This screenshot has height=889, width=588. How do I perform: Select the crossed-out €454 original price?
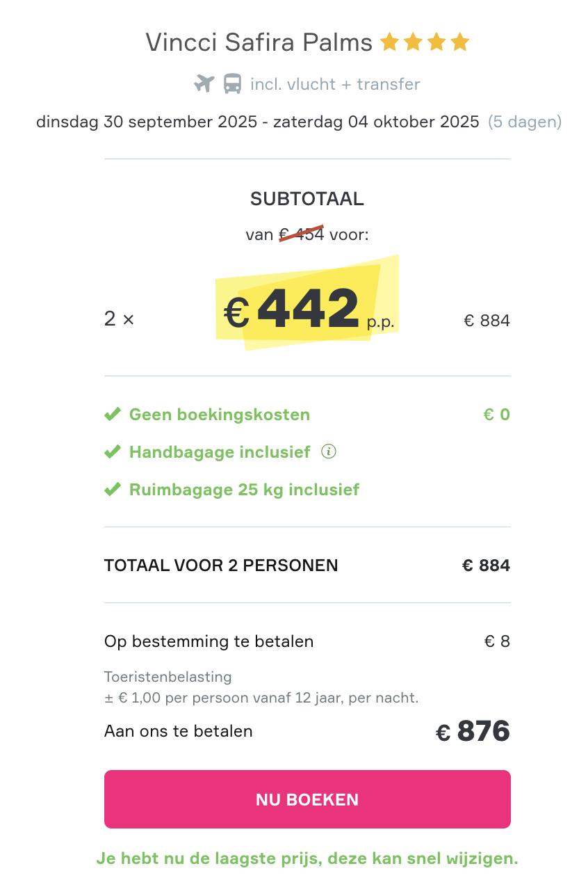click(302, 234)
